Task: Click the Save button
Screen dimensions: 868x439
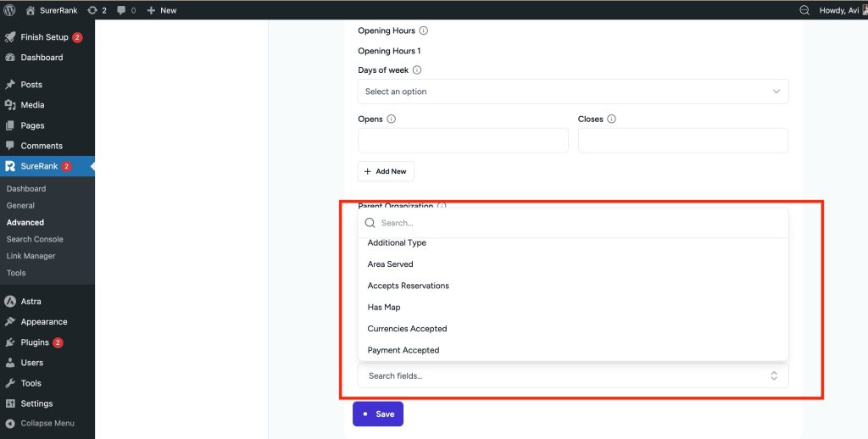Action: click(378, 414)
